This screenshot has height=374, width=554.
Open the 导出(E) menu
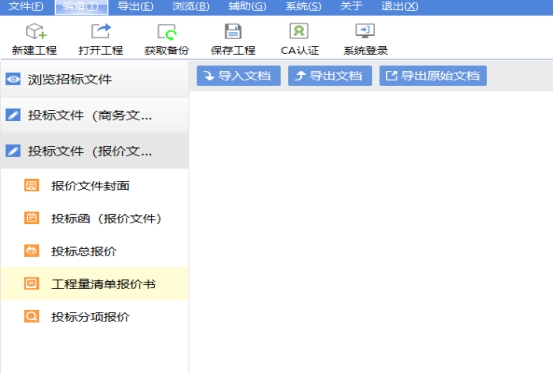135,6
